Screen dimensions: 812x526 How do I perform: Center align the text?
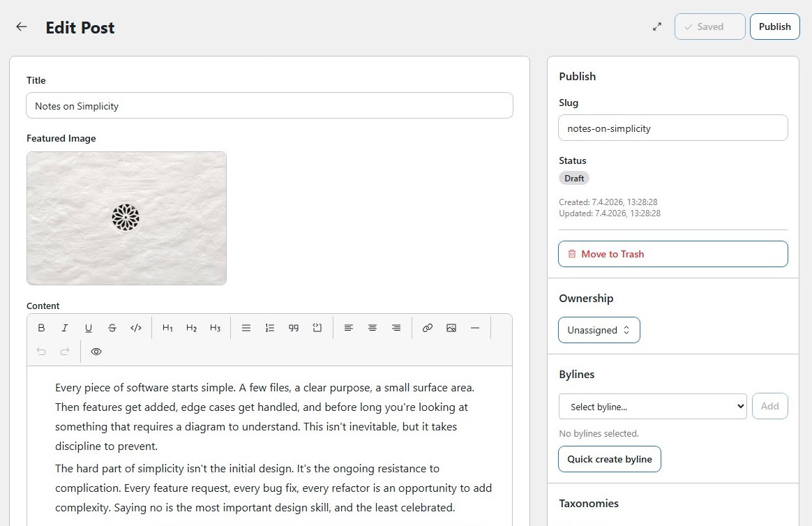coord(373,328)
